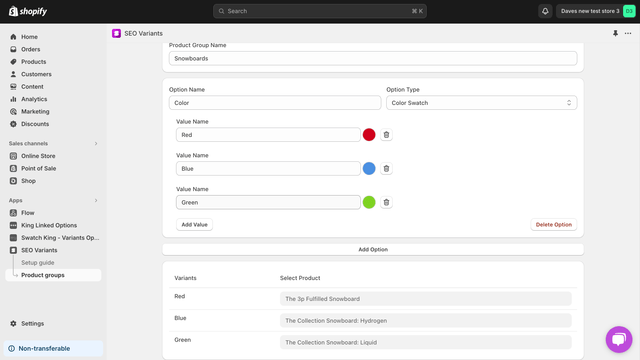This screenshot has width=640, height=360.
Task: Open Orders in the sidebar
Action: [31, 49]
